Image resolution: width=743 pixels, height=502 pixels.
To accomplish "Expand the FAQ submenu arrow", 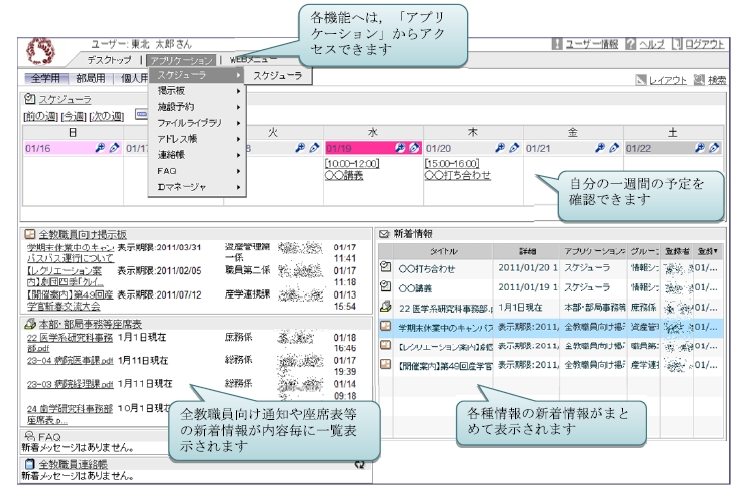I will tap(238, 171).
